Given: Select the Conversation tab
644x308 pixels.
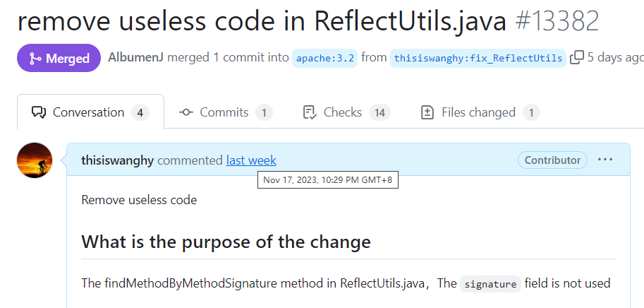Looking at the screenshot, I should [x=90, y=112].
